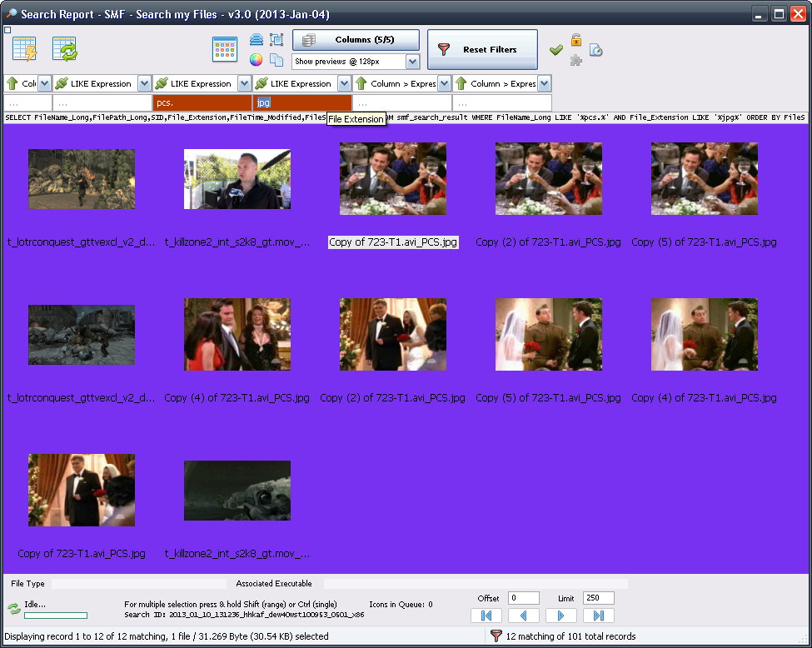Viewport: 812px width, 648px height.
Task: Click the green refresh icon beside Idle
Action: 14,609
